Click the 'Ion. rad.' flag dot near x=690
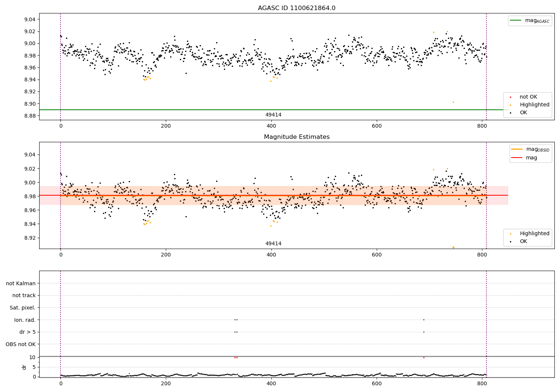The width and height of the screenshot is (560, 392). (424, 320)
